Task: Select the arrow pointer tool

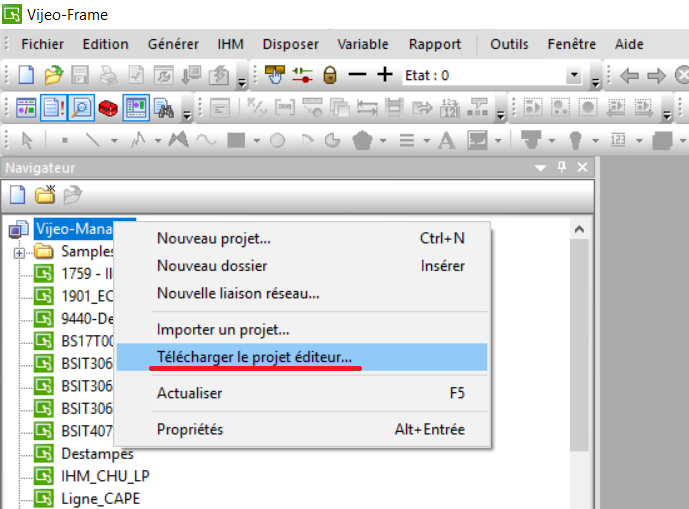Action: (27, 141)
